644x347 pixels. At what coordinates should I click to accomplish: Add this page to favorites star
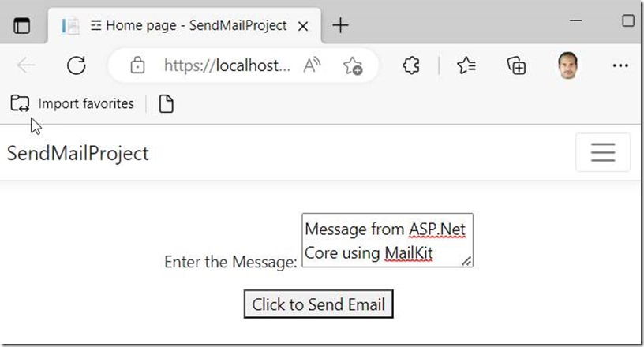[353, 65]
